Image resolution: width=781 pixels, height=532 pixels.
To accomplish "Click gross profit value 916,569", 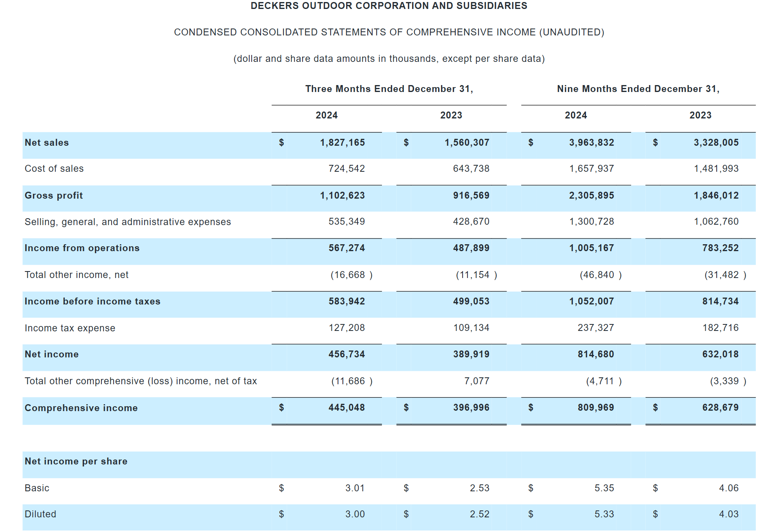I will (472, 195).
